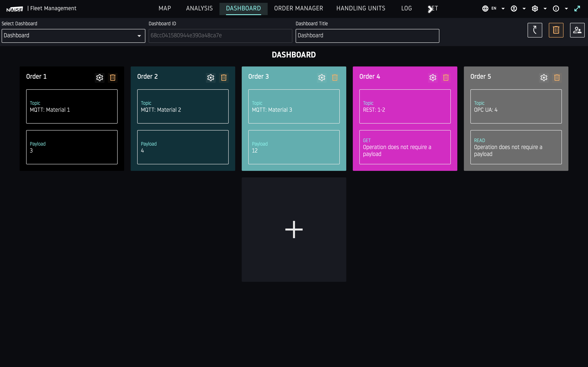Click the dashboard reset arrow icon
The image size is (588, 367).
click(x=535, y=30)
